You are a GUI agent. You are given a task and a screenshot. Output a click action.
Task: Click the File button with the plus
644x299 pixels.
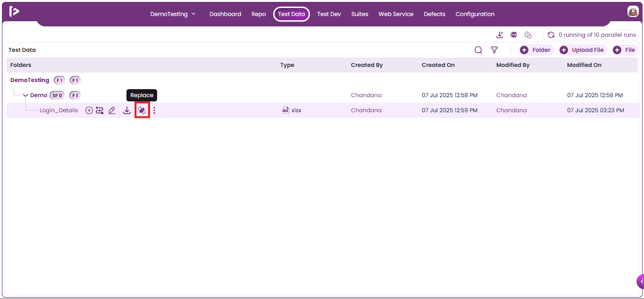point(625,50)
